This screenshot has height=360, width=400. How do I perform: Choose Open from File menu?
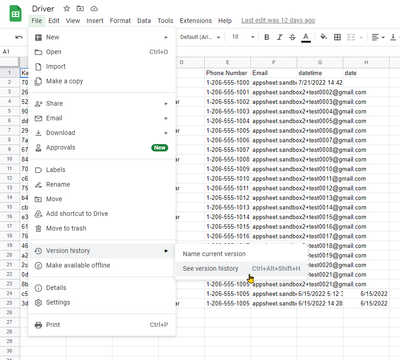coord(102,52)
